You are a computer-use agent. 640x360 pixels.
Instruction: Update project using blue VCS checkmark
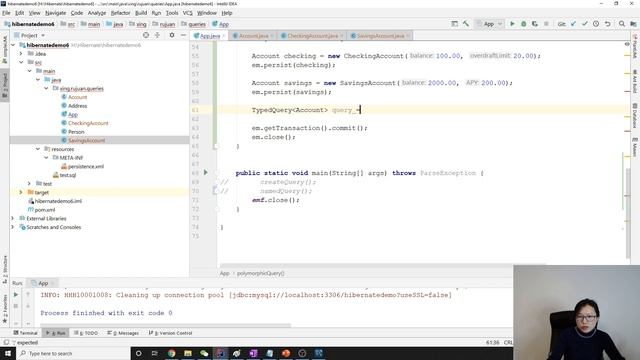[x=573, y=24]
